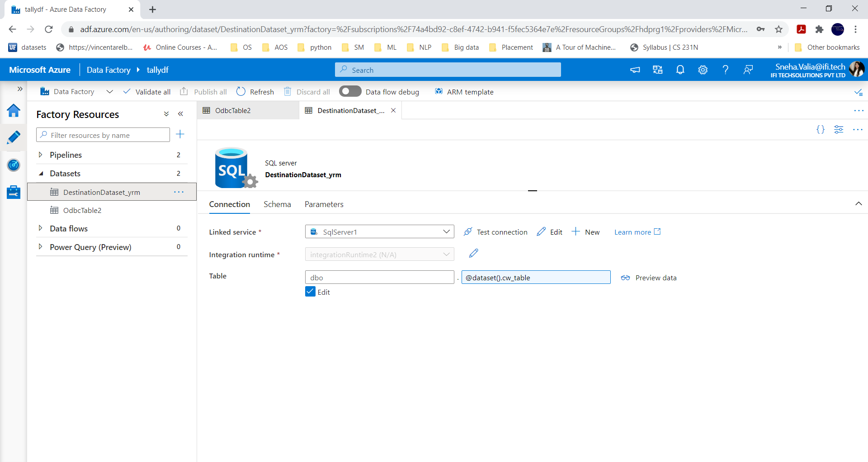Screen dimensions: 868x462
Task: Open the feedback person icon
Action: (748, 70)
